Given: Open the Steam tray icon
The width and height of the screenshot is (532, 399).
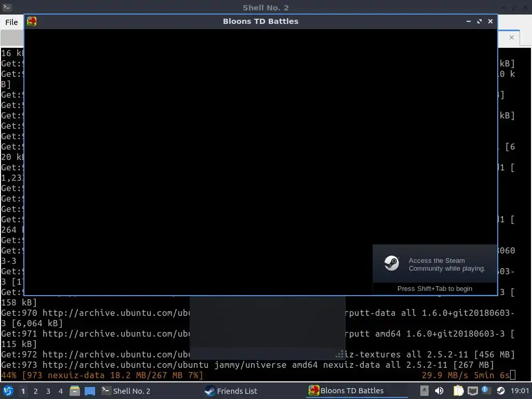Looking at the screenshot, I should (x=501, y=391).
